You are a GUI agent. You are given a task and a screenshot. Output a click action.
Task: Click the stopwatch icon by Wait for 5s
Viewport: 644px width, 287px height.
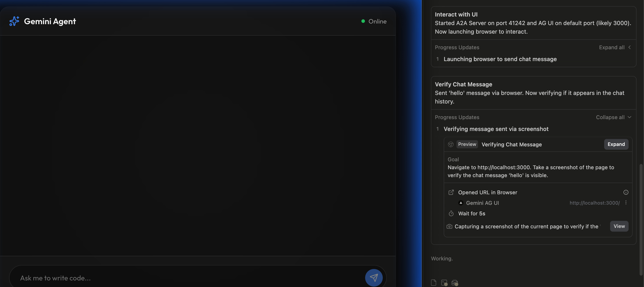coord(451,213)
